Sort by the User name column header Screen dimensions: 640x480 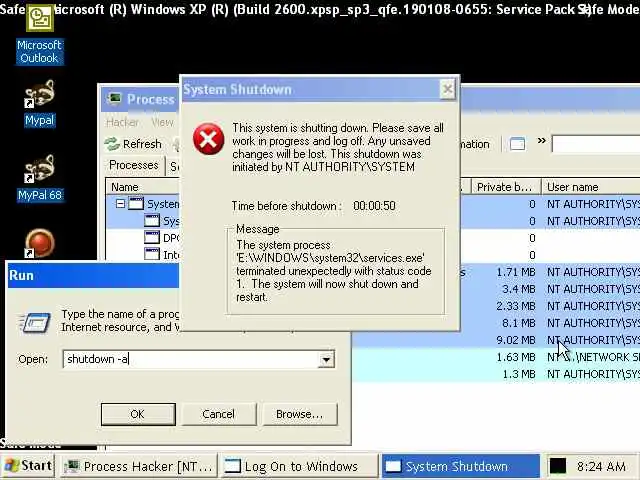pyautogui.click(x=591, y=187)
